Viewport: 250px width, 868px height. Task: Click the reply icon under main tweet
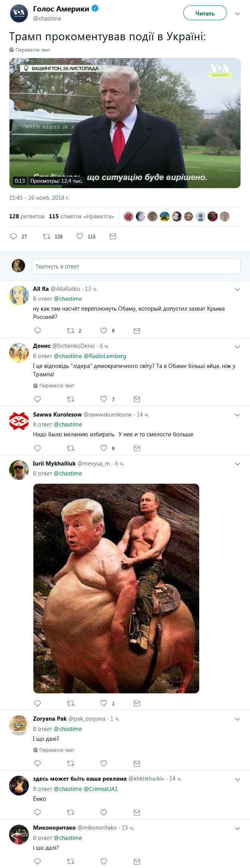click(14, 237)
